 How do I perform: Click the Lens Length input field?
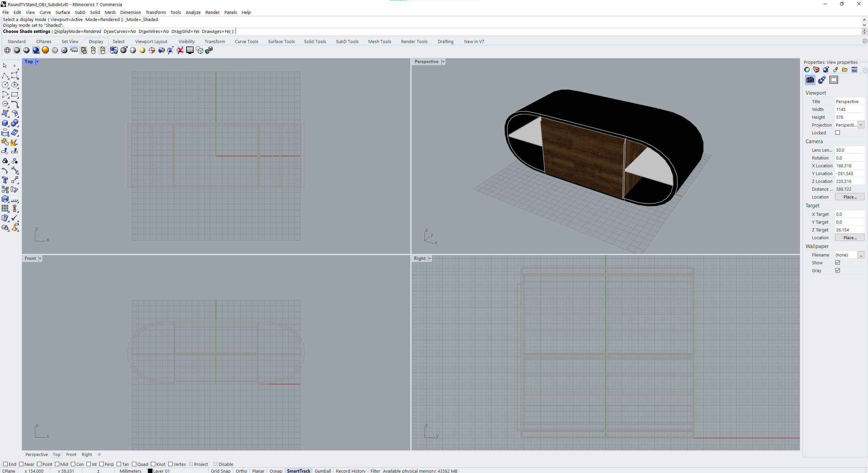coord(849,150)
